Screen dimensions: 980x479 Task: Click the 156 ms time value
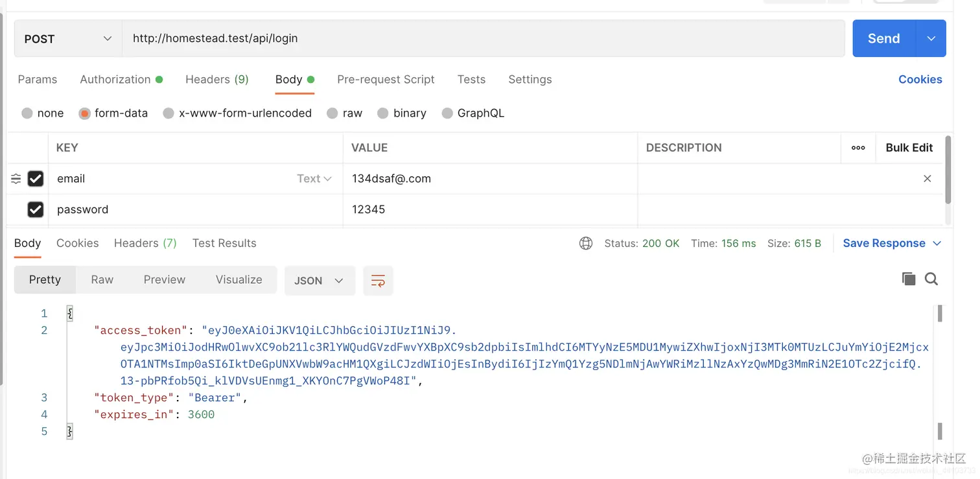(x=738, y=244)
